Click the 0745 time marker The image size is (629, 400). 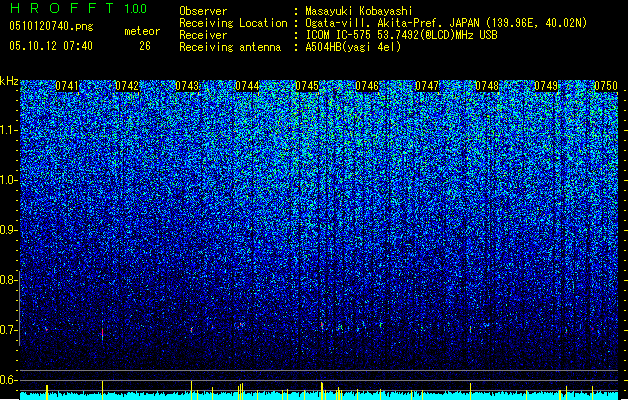[307, 86]
